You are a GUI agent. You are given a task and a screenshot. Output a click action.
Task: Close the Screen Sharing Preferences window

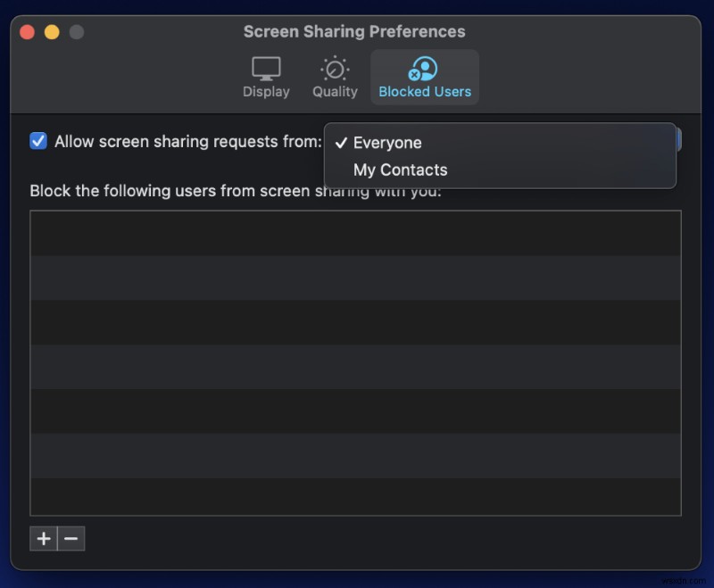(28, 31)
